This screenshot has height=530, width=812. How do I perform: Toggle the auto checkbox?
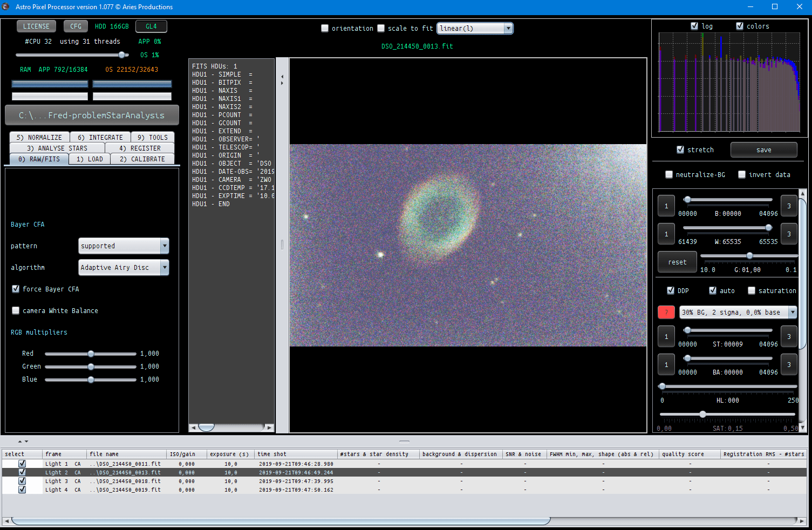tap(713, 290)
